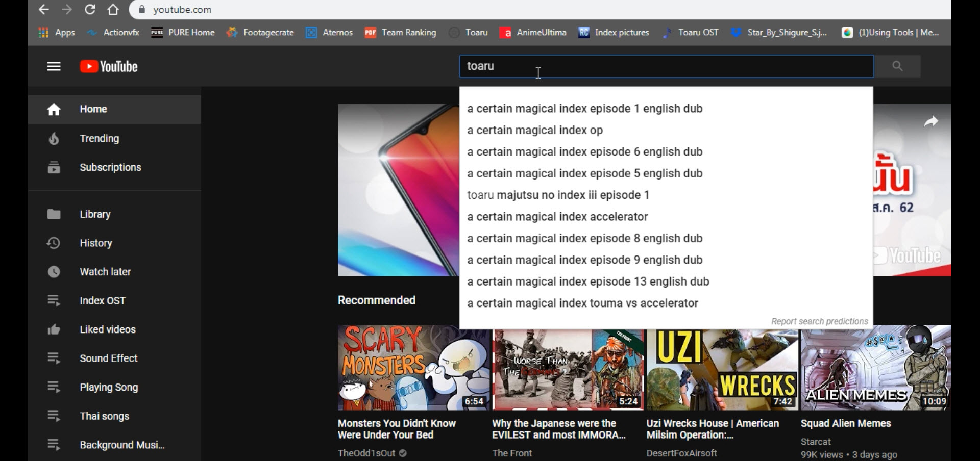Image resolution: width=980 pixels, height=461 pixels.
Task: Toggle the YouTube hamburger guide menu
Action: (x=54, y=66)
